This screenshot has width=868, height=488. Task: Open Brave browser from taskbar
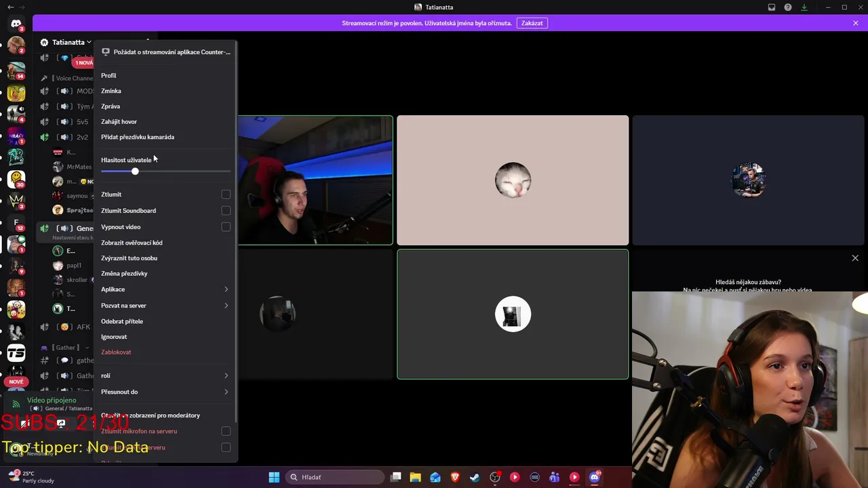(455, 477)
